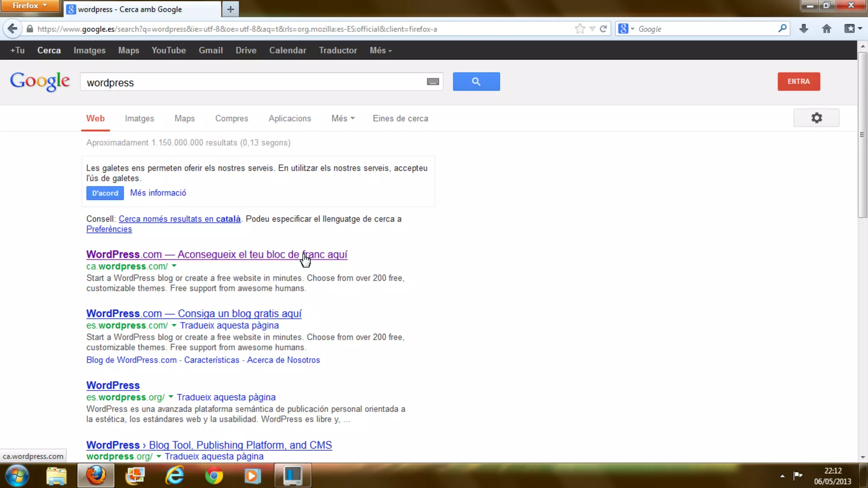Open the wordpress.org result options arrow
Screen dimensions: 868x488
pyautogui.click(x=159, y=456)
